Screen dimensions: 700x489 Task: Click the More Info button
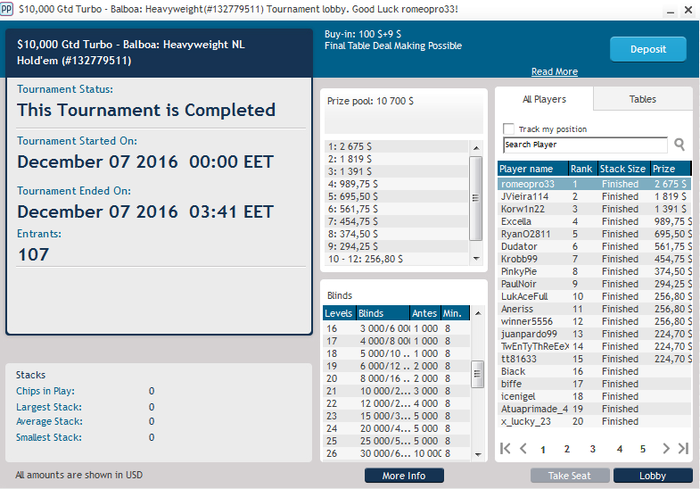coord(404,476)
